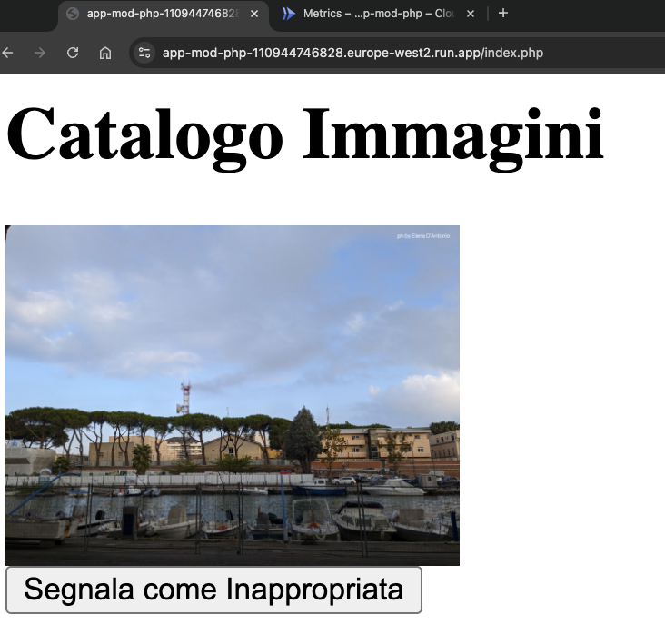Close the app-mod-php tab
This screenshot has height=644, width=665.
coord(253,14)
